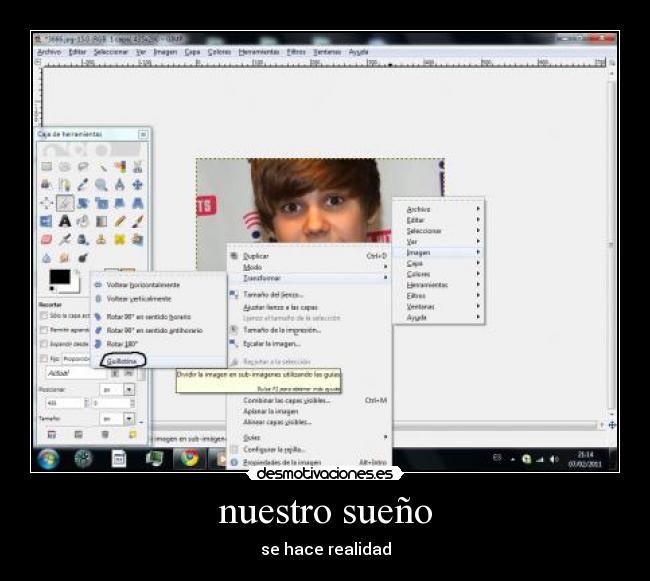Screen dimensions: 650x581
Task: Click the yellow reset tool options button
Action: (x=132, y=434)
